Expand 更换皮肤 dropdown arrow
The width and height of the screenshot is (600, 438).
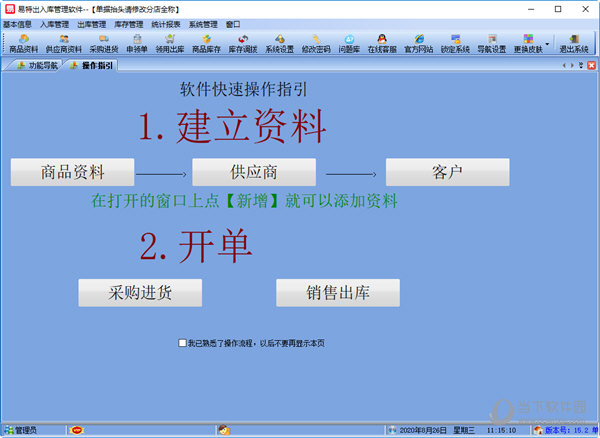[x=547, y=44]
